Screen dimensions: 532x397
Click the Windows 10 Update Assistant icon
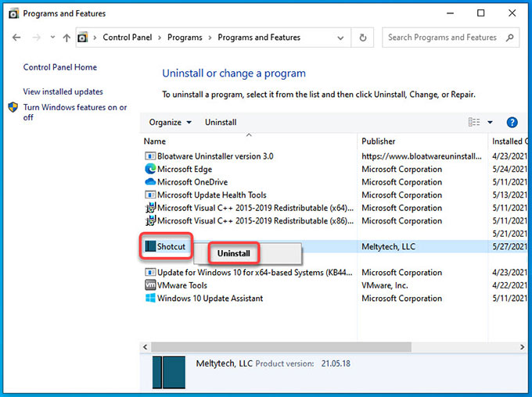pos(150,298)
